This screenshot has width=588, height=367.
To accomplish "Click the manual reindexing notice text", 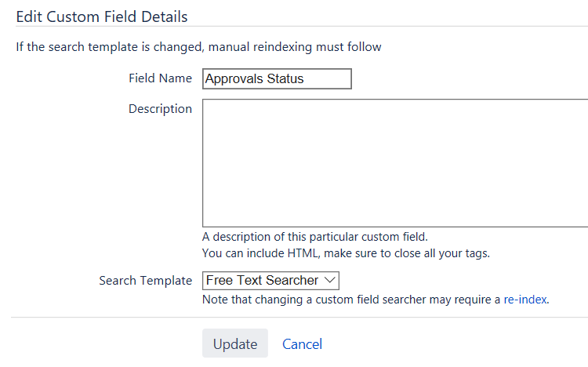I will pos(199,47).
